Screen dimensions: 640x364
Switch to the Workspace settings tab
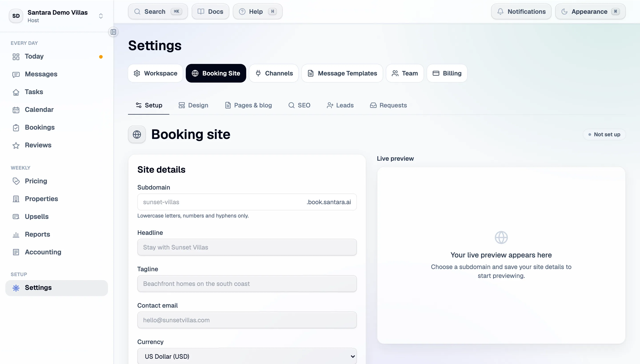pos(155,73)
